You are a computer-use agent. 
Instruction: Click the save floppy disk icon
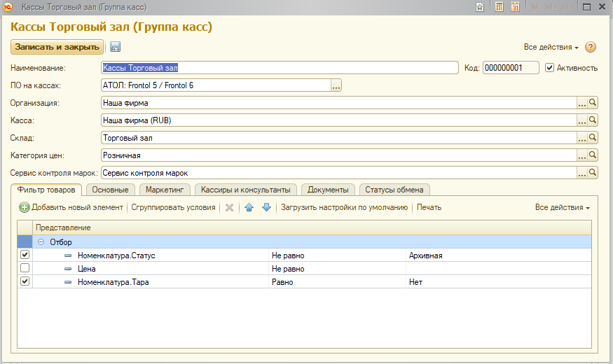(x=116, y=47)
